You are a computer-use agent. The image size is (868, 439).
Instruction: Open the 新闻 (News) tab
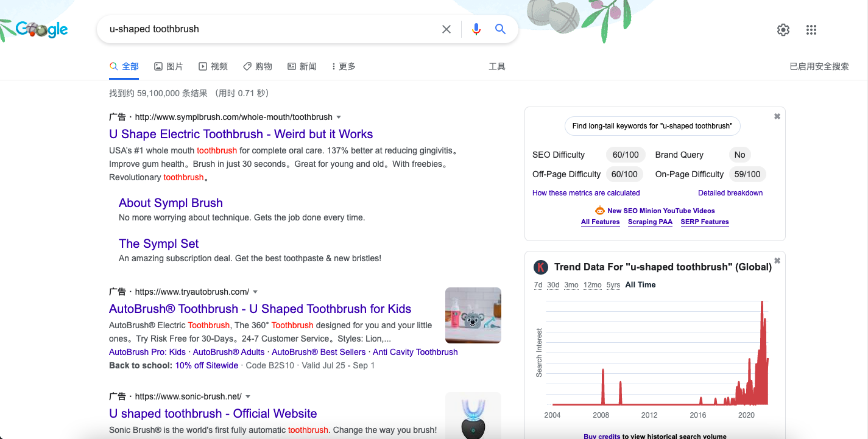[x=302, y=66]
